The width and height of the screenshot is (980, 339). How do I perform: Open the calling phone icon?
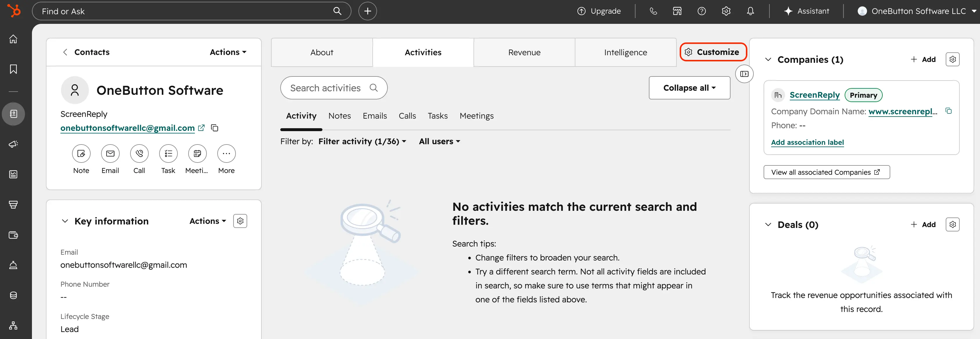click(x=653, y=11)
